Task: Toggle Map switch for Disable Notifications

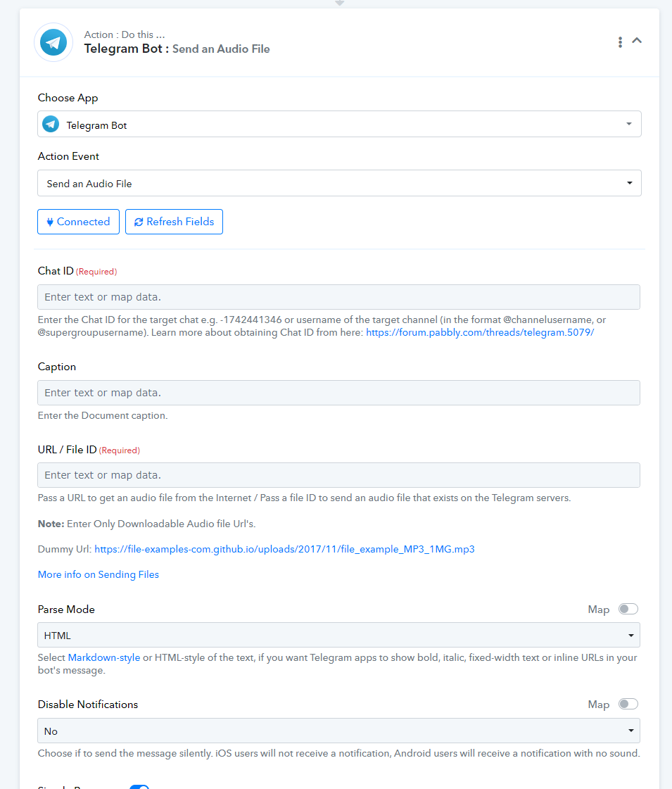Action: [x=628, y=703]
